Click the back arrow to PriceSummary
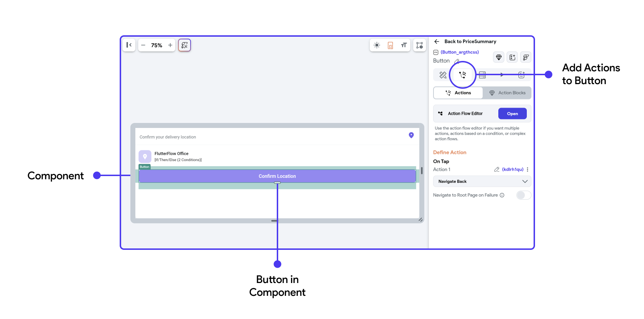 [x=437, y=42]
